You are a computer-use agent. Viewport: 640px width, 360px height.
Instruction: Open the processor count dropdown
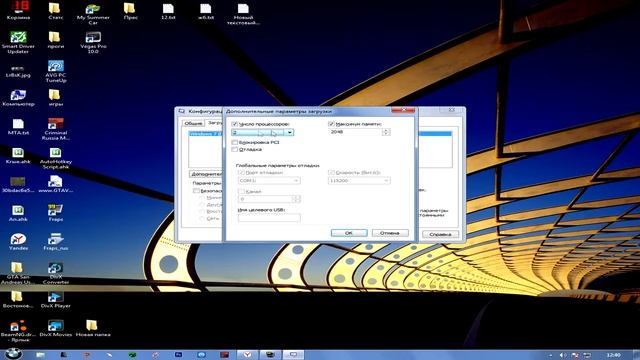point(289,133)
